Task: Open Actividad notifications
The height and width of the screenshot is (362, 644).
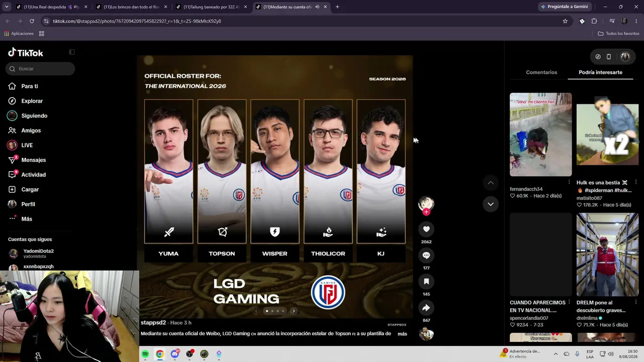Action: 33,175
